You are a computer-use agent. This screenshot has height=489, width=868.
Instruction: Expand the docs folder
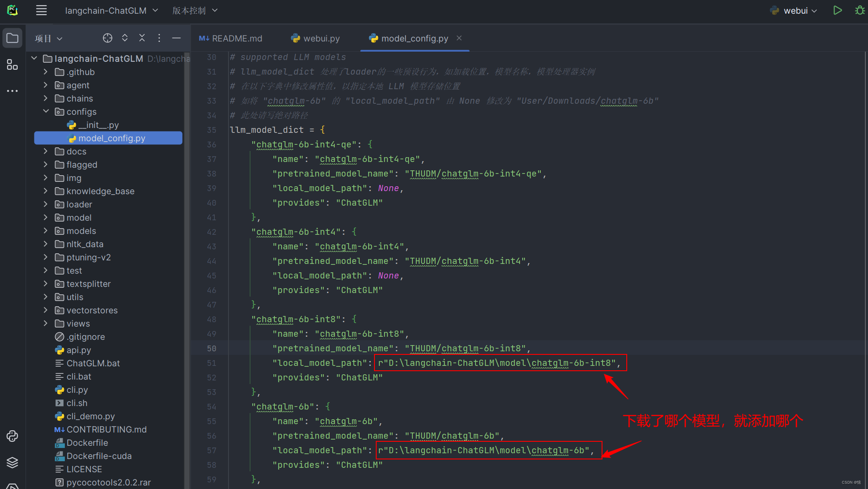[45, 151]
